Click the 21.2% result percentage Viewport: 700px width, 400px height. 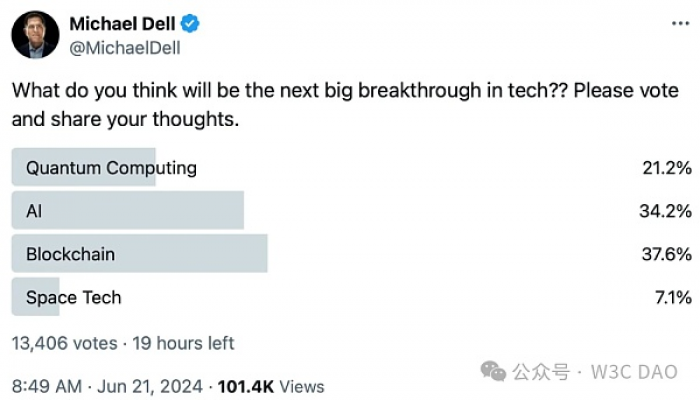pos(667,168)
